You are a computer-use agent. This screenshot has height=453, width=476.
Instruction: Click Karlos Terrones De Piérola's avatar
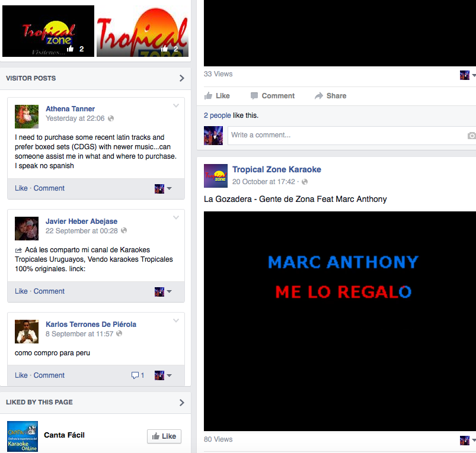click(27, 332)
